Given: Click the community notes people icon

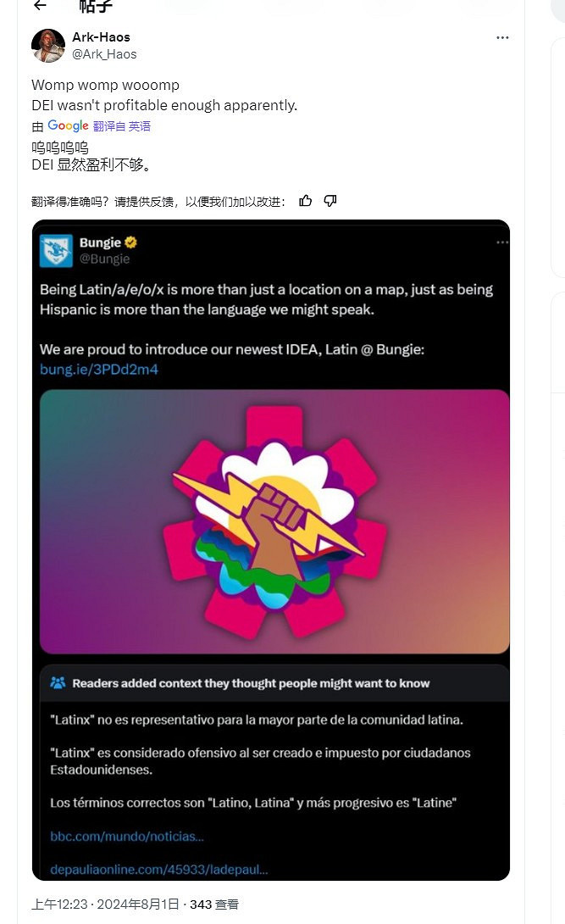Looking at the screenshot, I should tap(58, 683).
